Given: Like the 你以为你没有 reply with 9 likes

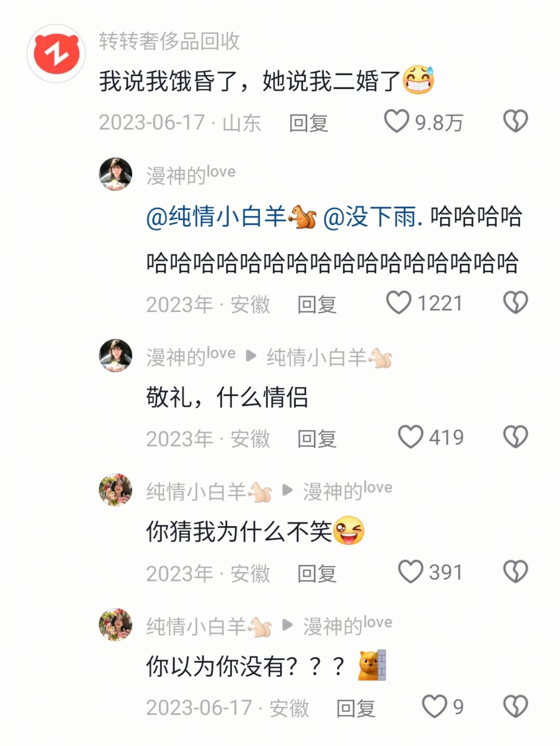Looking at the screenshot, I should pyautogui.click(x=434, y=706).
